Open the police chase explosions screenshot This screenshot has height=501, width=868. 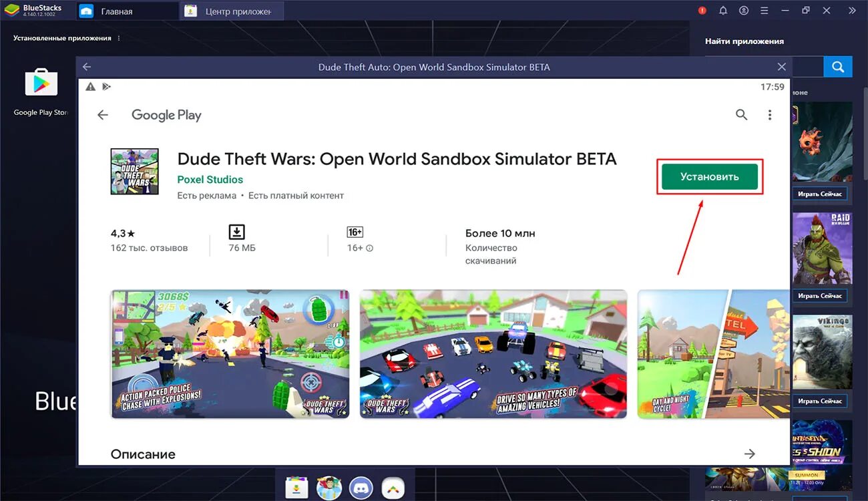click(230, 354)
